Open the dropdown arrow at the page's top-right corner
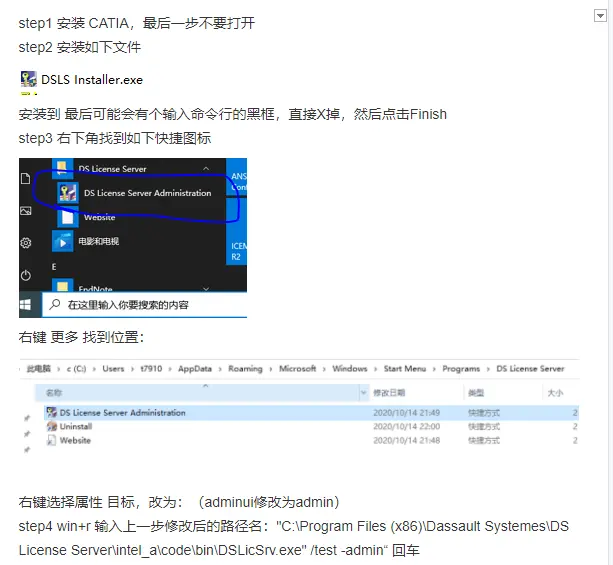Viewport: 613px width, 565px height. [x=600, y=16]
